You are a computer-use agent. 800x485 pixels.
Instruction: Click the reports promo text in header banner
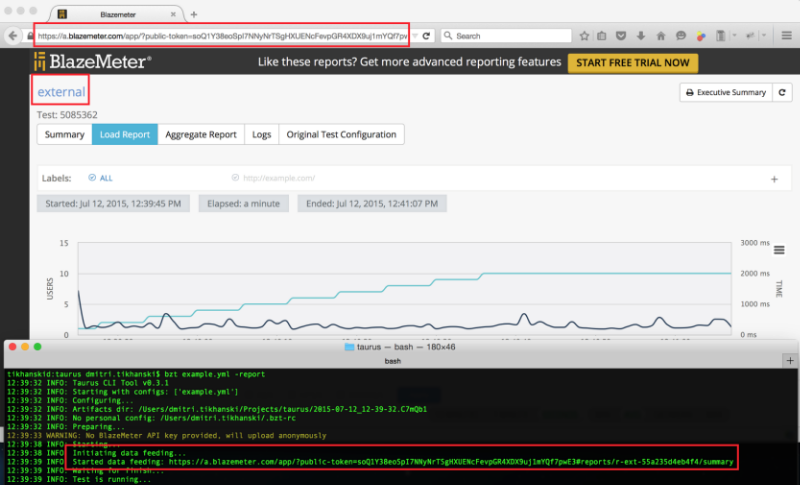[x=409, y=62]
